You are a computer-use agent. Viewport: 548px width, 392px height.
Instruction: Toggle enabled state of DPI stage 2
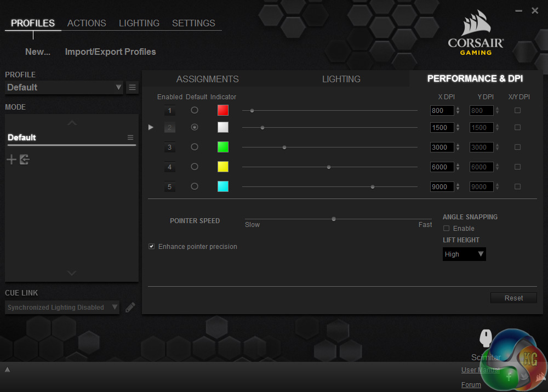pyautogui.click(x=169, y=127)
